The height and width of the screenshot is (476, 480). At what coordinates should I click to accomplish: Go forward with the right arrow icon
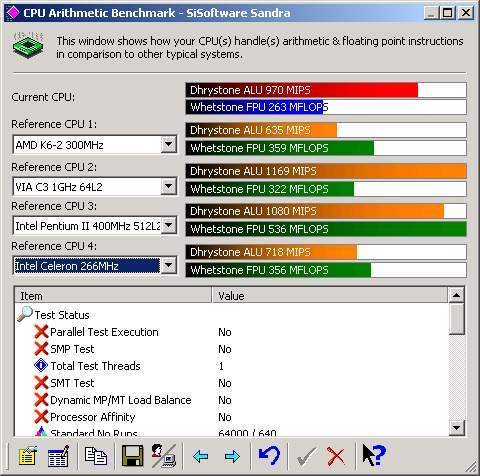[x=232, y=456]
